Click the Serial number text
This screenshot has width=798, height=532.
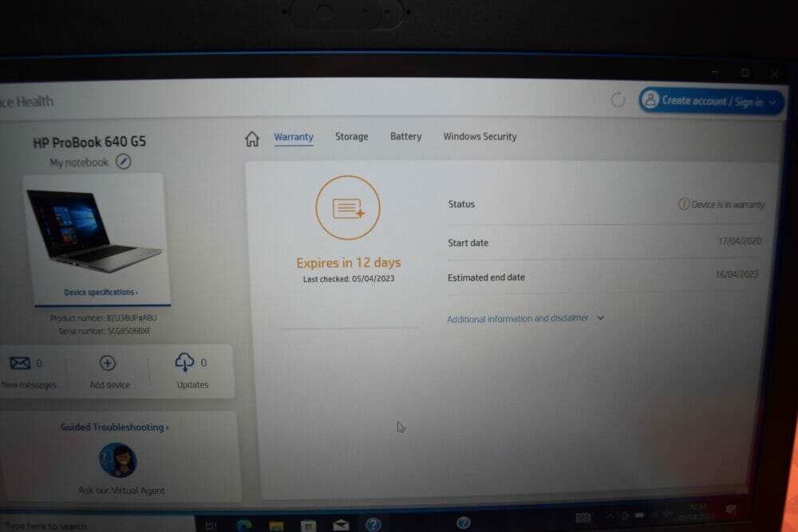(105, 331)
